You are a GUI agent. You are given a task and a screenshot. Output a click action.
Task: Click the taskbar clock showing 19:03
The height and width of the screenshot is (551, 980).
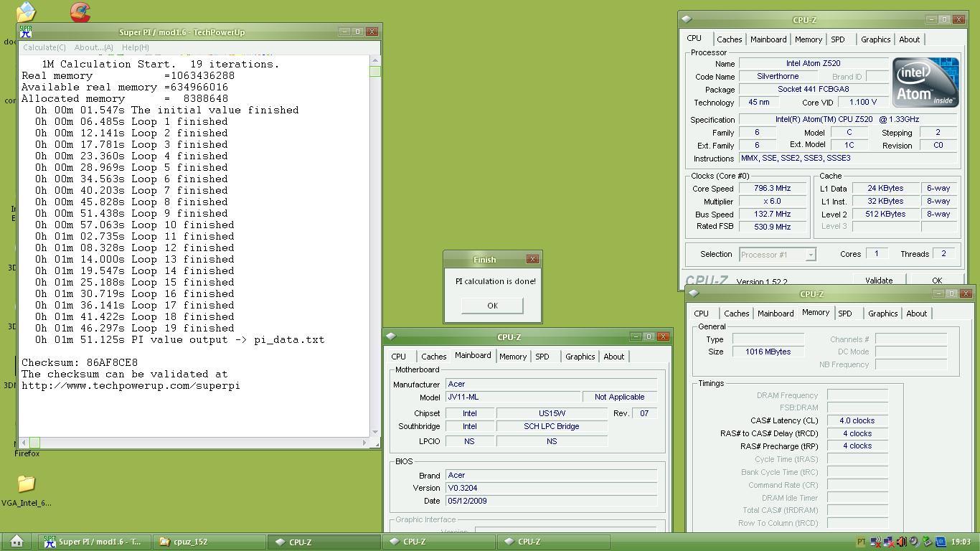(961, 542)
